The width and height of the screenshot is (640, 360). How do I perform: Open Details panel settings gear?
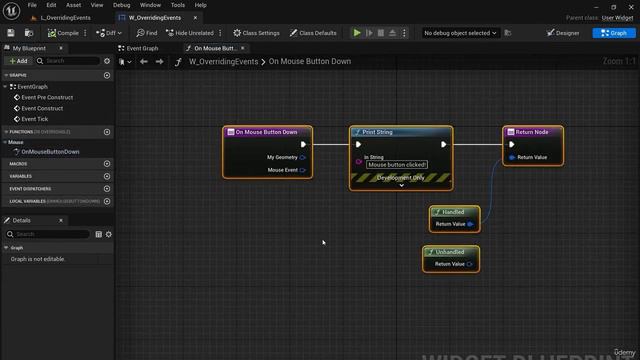click(x=109, y=234)
